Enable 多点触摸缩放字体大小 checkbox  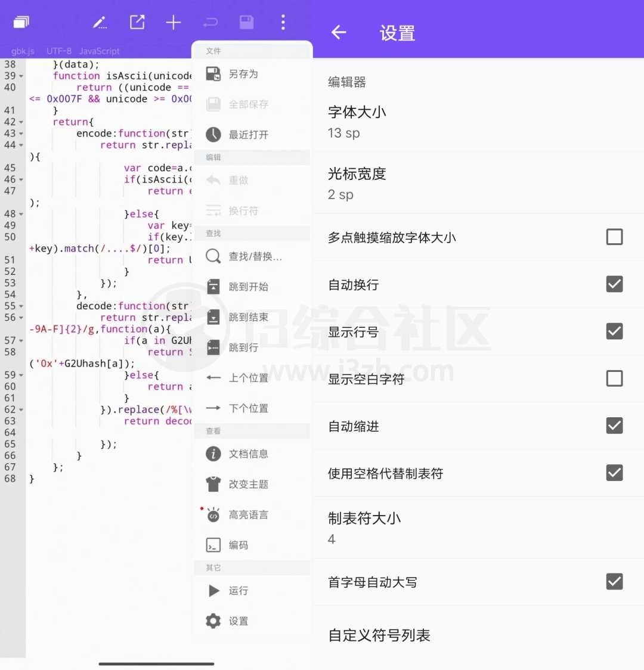(614, 237)
